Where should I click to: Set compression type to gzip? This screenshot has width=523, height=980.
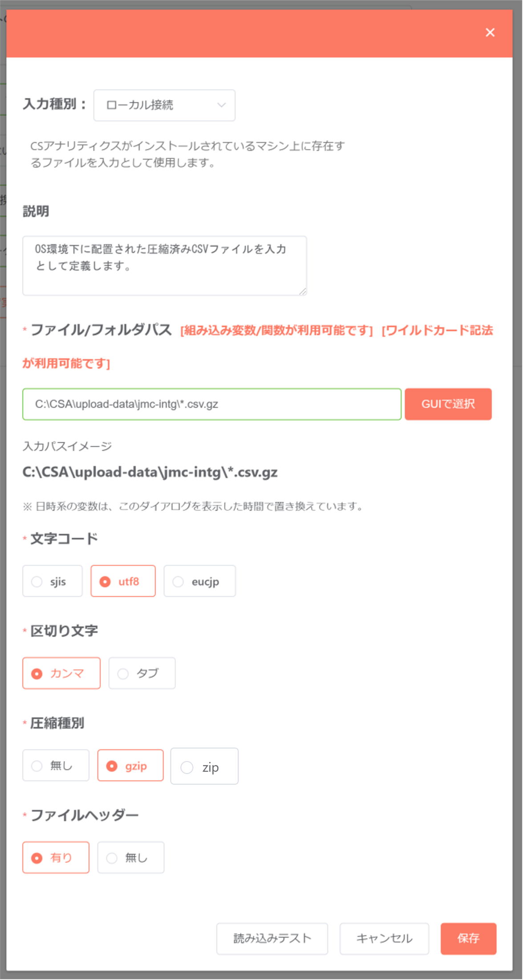[130, 765]
